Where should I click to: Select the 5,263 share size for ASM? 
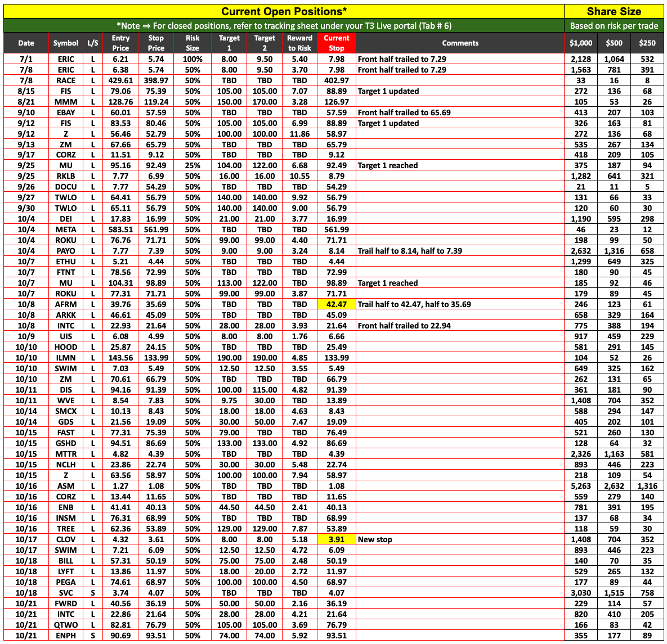point(581,486)
